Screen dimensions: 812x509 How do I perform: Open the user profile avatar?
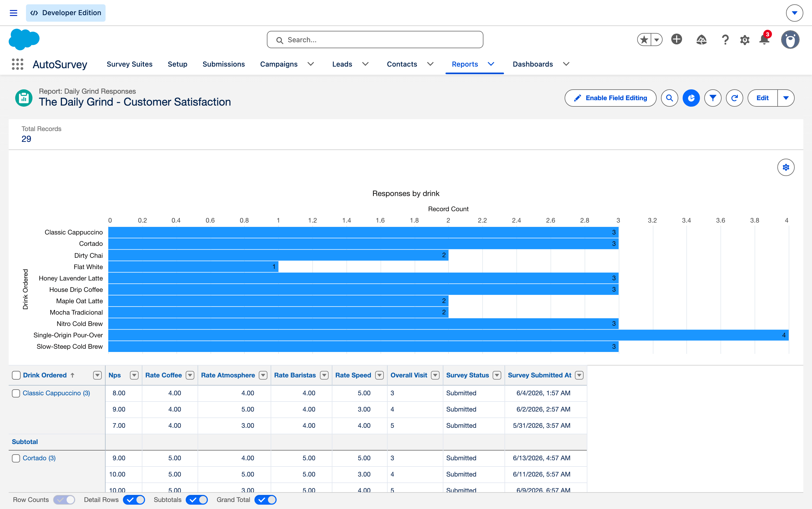[790, 39]
